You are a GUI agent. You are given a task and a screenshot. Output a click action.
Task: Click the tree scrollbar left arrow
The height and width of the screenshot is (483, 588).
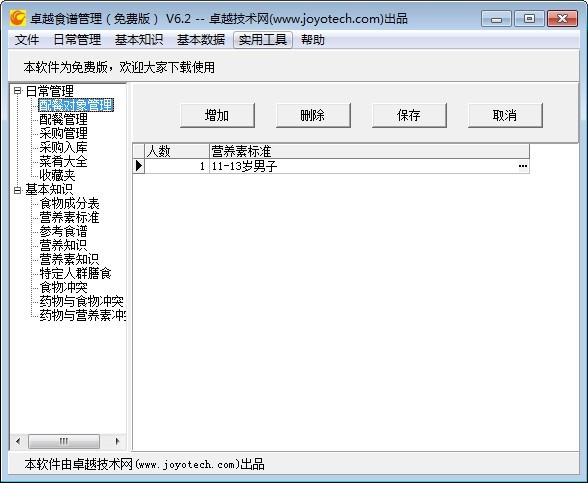point(18,441)
